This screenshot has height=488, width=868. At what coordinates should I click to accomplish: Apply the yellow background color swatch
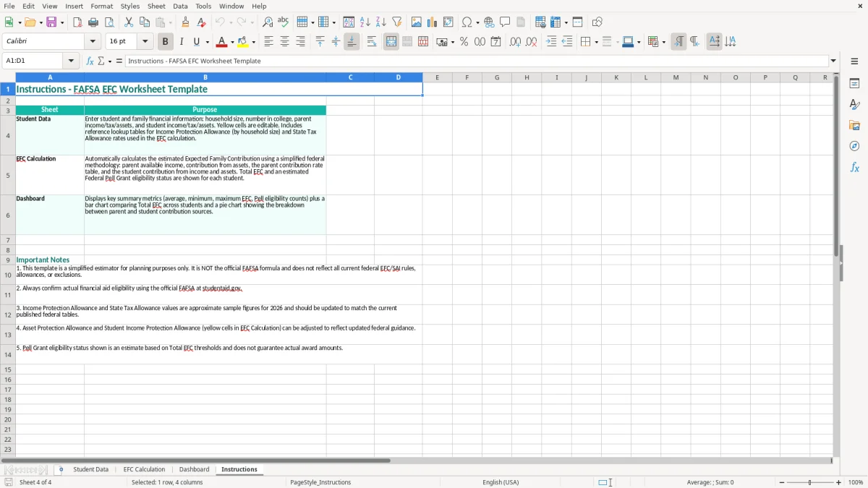[243, 42]
